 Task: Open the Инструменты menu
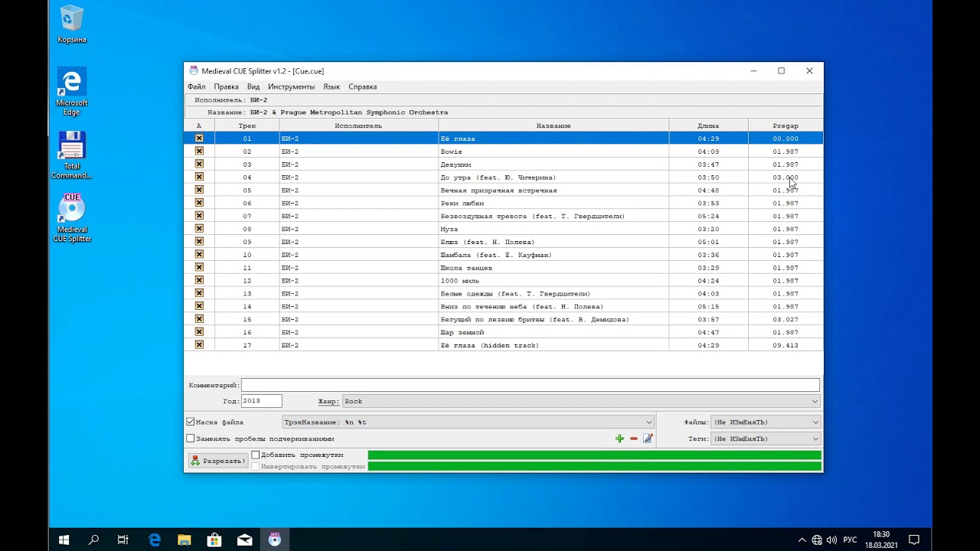point(291,86)
